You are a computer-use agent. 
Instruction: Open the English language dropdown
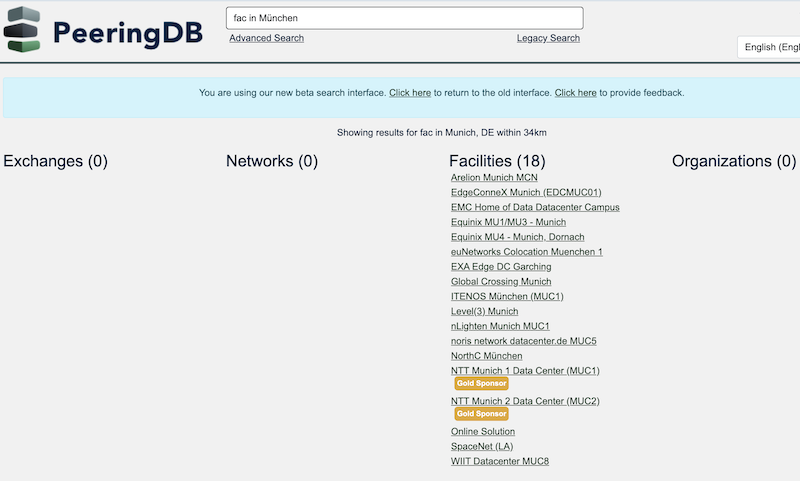tap(769, 47)
